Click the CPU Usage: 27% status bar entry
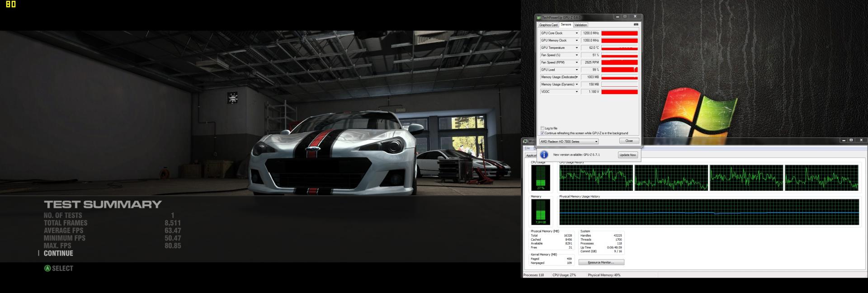This screenshot has height=293, width=868. [x=564, y=275]
